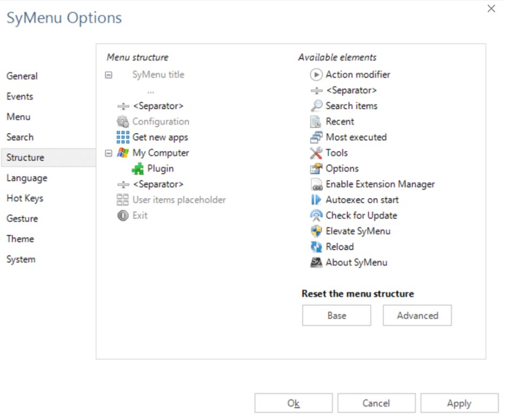
Task: Click the About SyMenu icon
Action: coord(316,262)
